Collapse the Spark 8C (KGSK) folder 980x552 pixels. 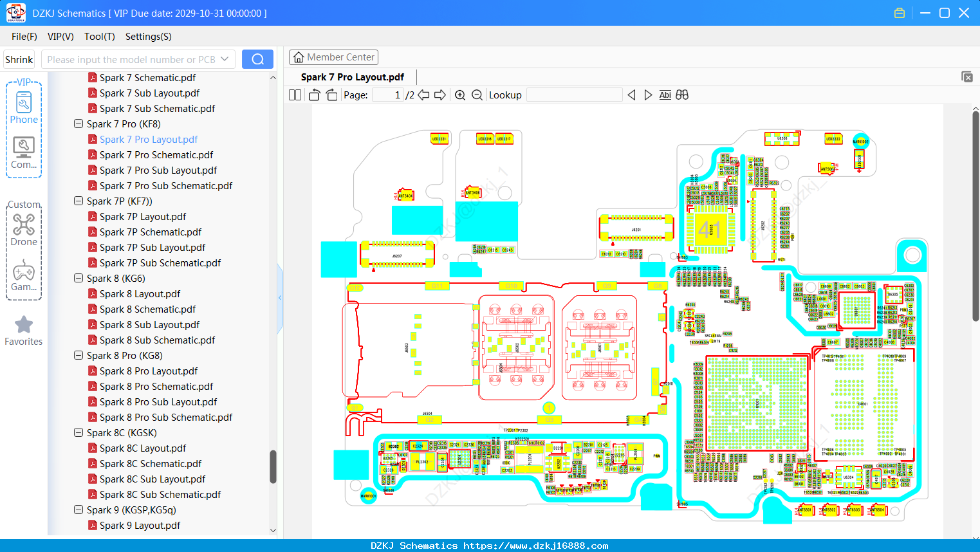(79, 433)
